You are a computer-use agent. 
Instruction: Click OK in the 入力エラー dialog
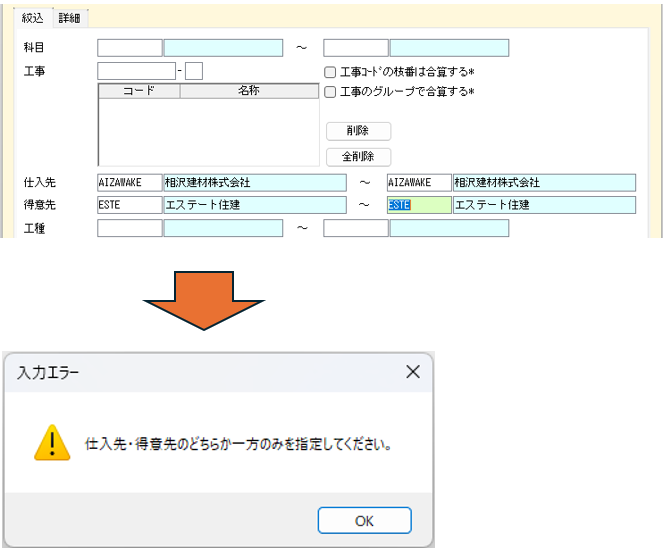coord(365,520)
